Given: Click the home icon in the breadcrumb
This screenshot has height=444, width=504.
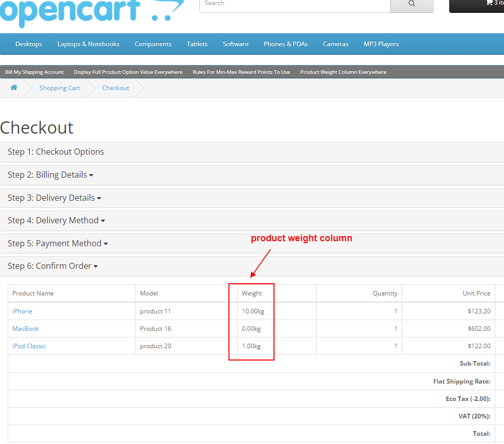Looking at the screenshot, I should tap(14, 88).
